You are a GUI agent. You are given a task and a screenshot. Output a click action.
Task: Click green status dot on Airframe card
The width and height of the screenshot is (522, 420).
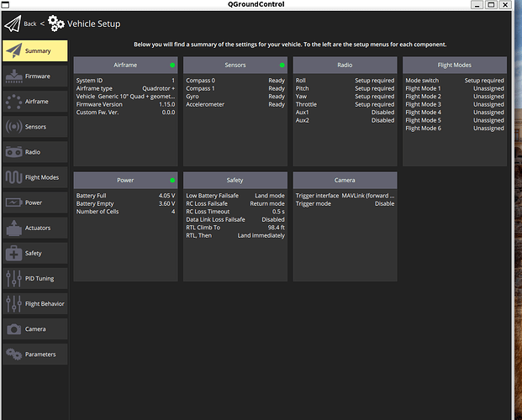172,65
